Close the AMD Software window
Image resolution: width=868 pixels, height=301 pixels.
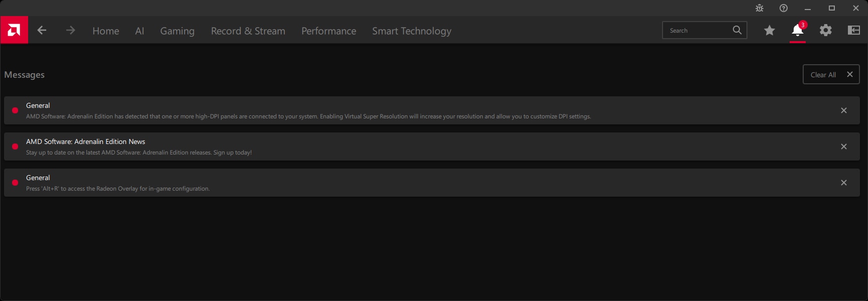(856, 8)
